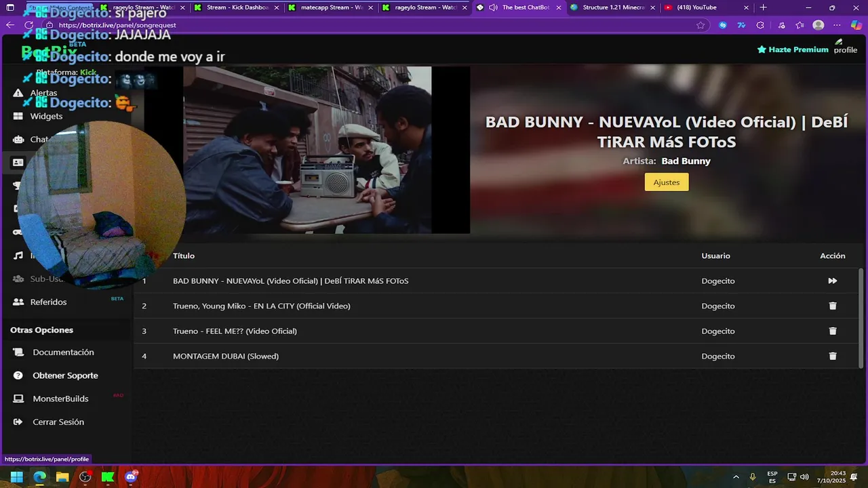
Task: Go back with the browser back arrow
Action: (10, 24)
